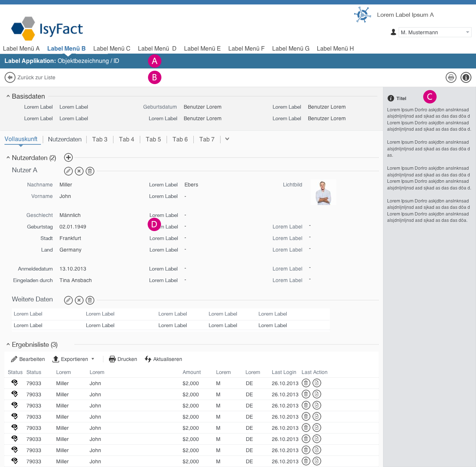This screenshot has width=476, height=467.
Task: Edit Nutzer A with pencil icon
Action: coord(68,171)
